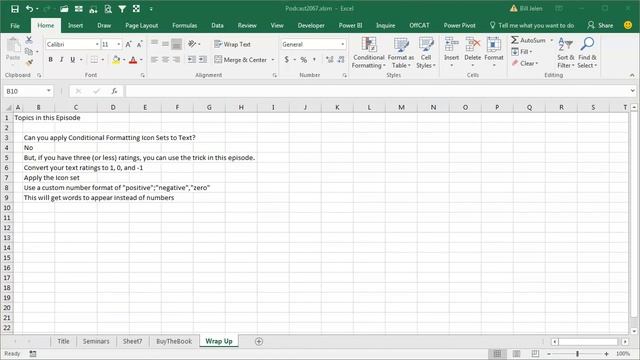Select the Seminars sheet tab

click(x=96, y=341)
